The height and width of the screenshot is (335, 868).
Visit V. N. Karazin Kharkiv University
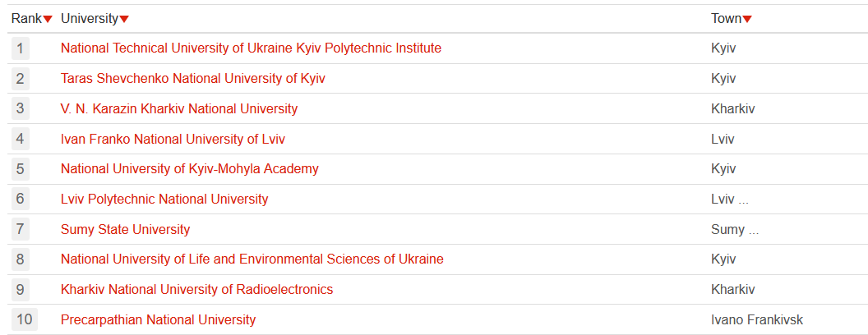179,108
